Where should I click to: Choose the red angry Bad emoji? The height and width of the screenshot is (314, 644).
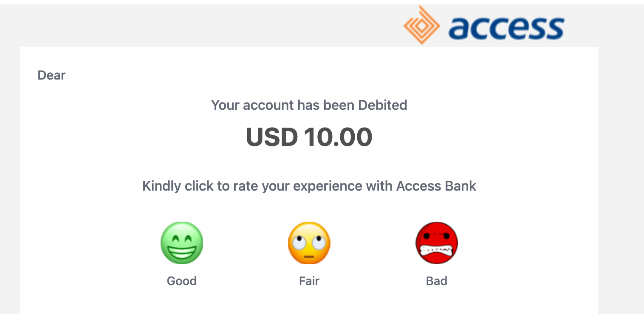pos(437,243)
